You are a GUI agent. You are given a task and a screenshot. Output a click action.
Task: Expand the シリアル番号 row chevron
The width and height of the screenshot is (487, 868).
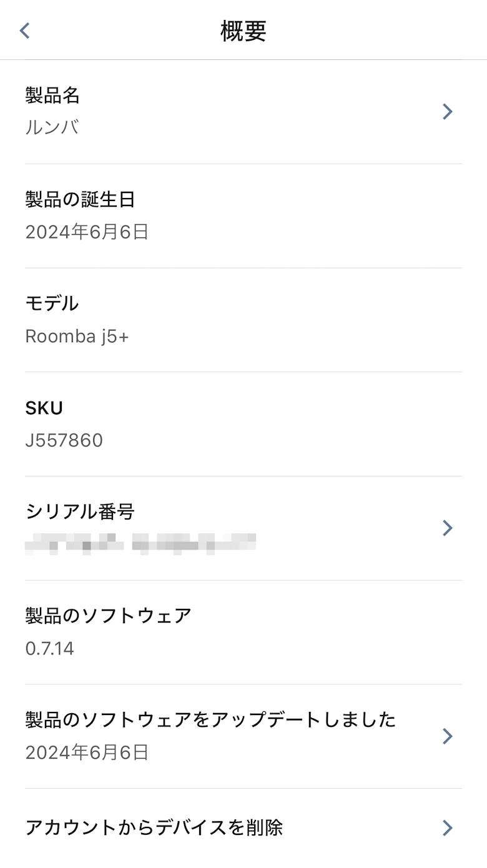point(447,528)
